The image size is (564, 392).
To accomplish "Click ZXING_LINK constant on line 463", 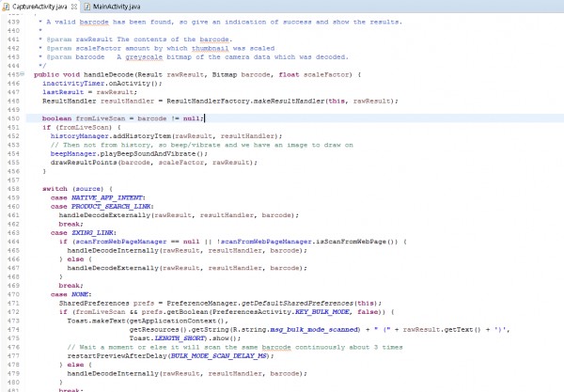I will click(92, 233).
